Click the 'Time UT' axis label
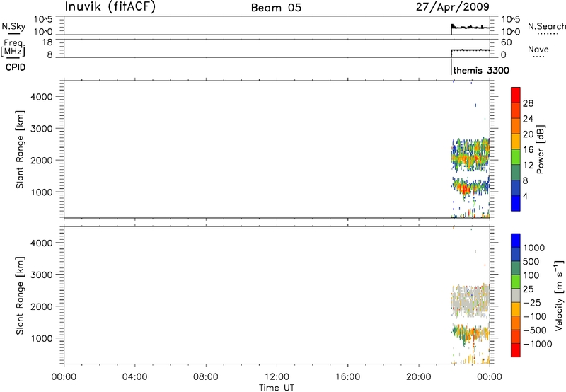This screenshot has height=392, width=566. click(x=277, y=388)
